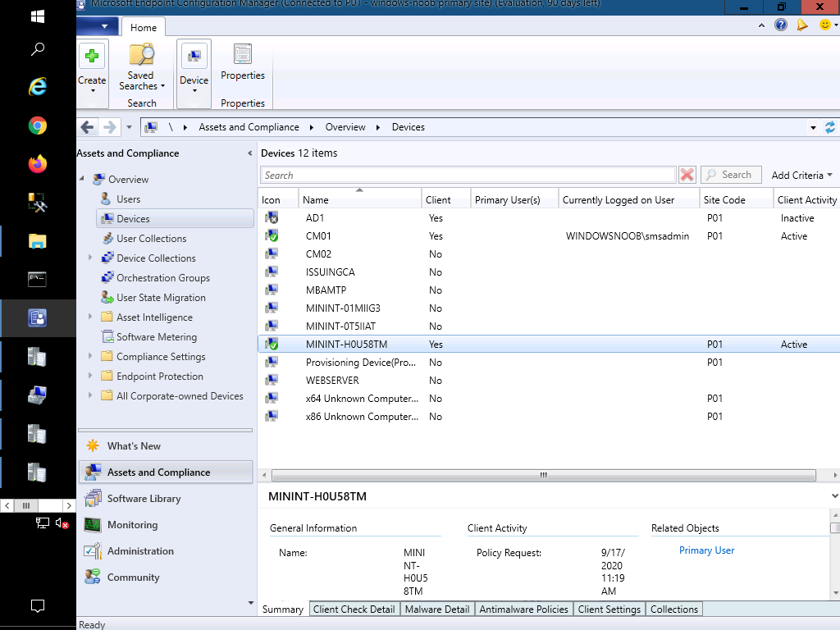The height and width of the screenshot is (630, 840).
Task: Open the Monitoring workspace
Action: click(x=166, y=524)
